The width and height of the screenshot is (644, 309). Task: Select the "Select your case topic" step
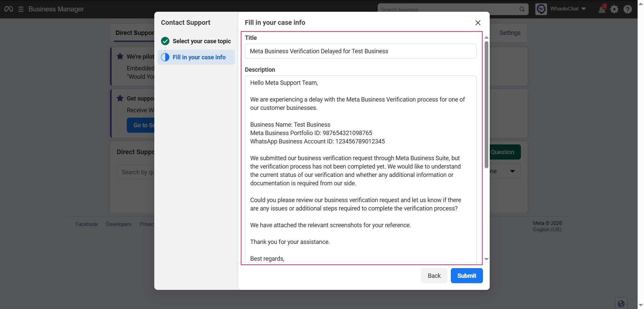coord(196,41)
